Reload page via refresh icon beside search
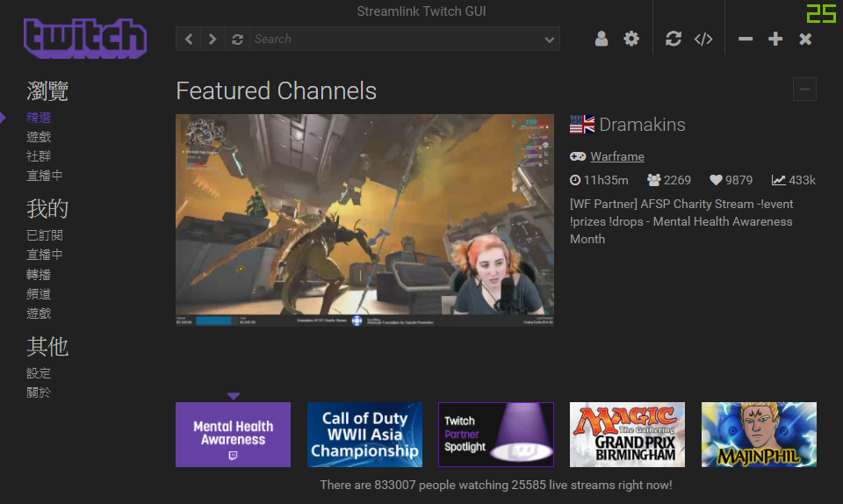The width and height of the screenshot is (843, 504). (x=237, y=40)
